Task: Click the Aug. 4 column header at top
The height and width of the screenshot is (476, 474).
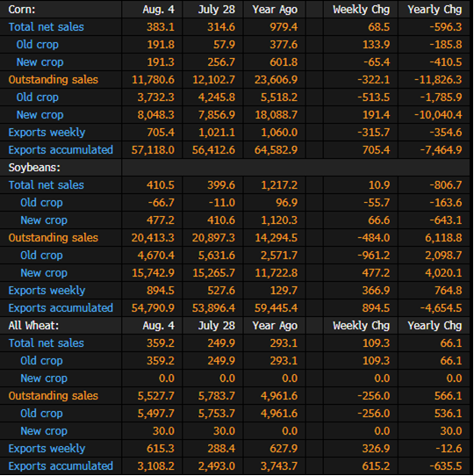Action: (158, 10)
